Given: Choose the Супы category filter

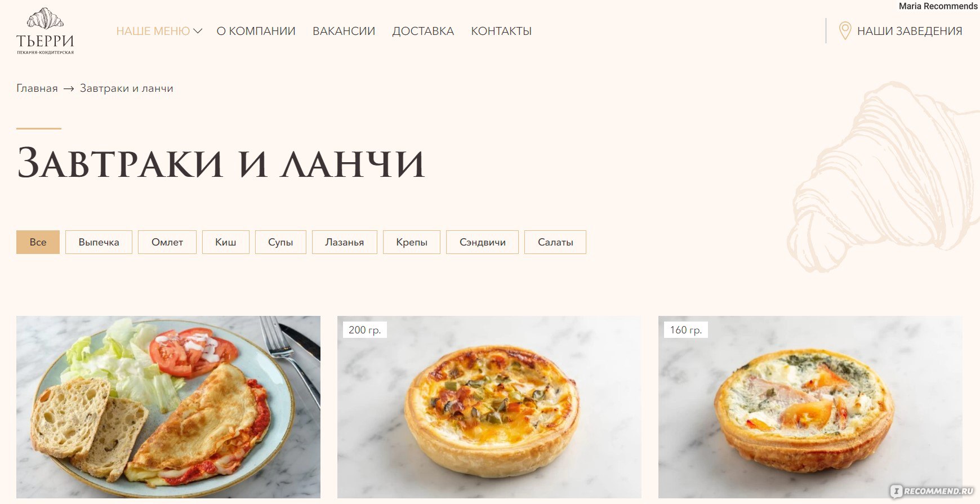Looking at the screenshot, I should pos(280,242).
